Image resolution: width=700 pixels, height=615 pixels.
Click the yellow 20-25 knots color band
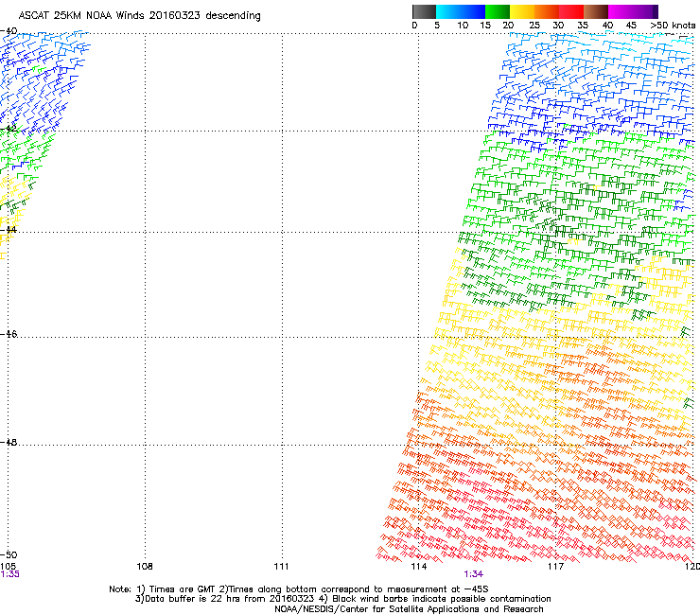click(x=522, y=11)
